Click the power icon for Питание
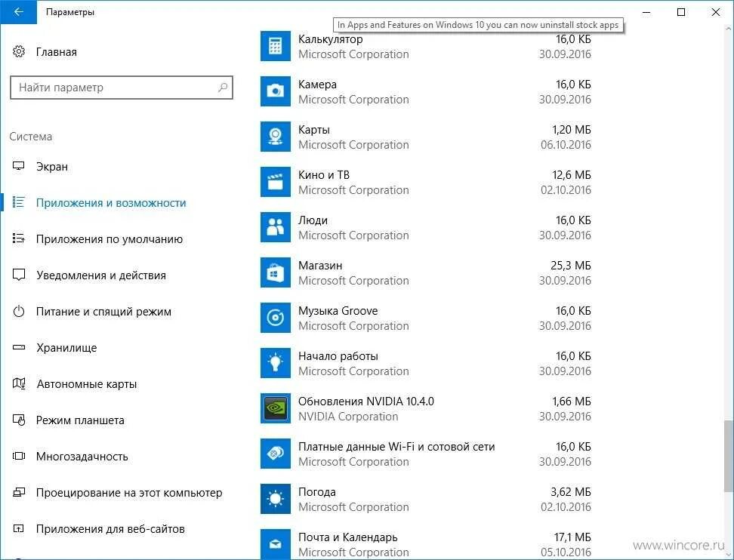 19,311
